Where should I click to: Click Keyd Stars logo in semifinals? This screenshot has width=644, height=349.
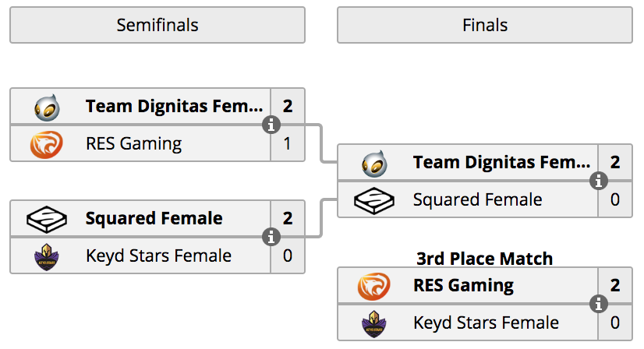pyautogui.click(x=47, y=257)
